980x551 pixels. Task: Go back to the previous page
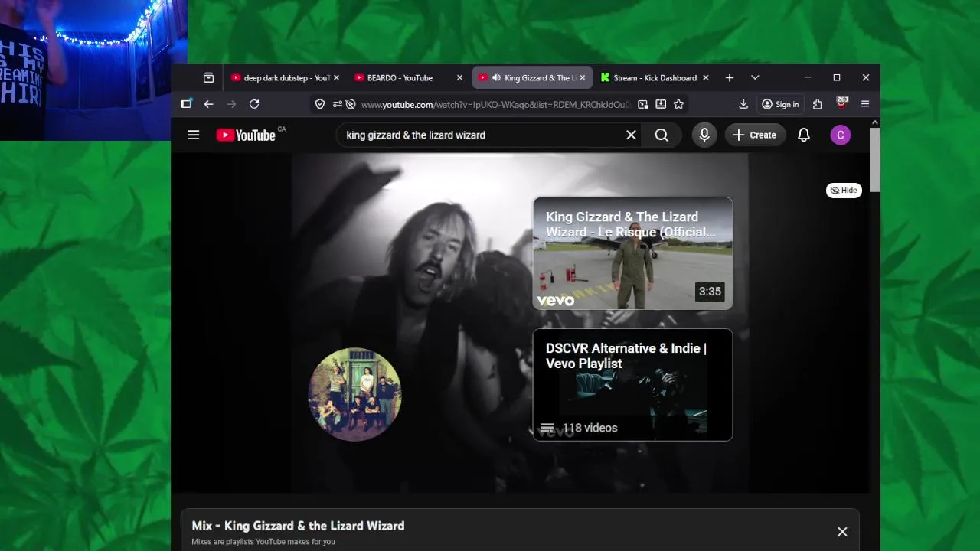[208, 104]
